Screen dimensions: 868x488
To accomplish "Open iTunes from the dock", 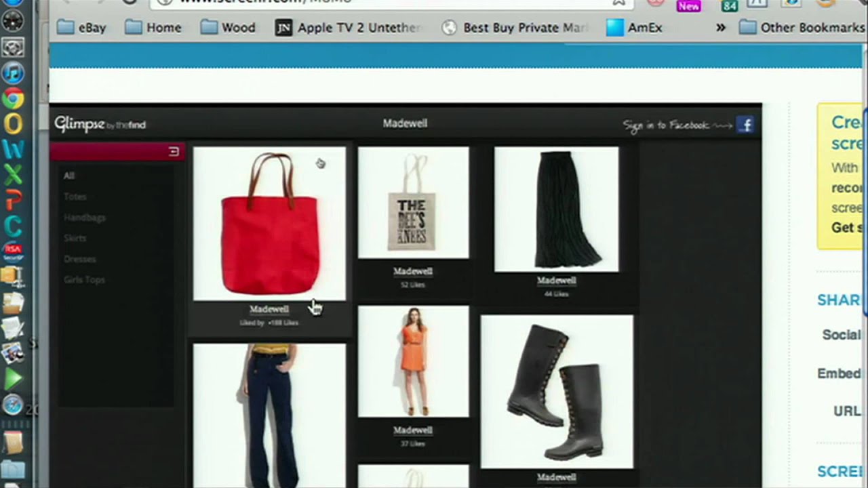I will click(x=13, y=73).
